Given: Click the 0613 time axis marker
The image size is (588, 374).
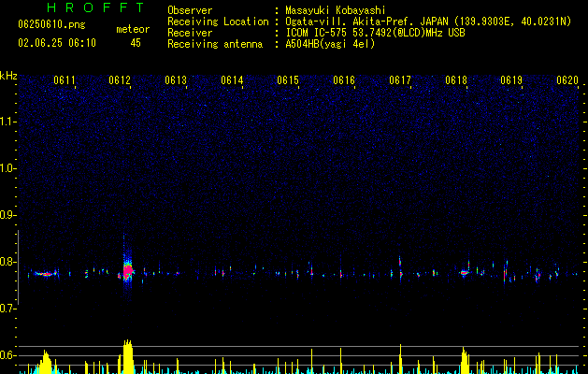Looking at the screenshot, I should tap(176, 79).
